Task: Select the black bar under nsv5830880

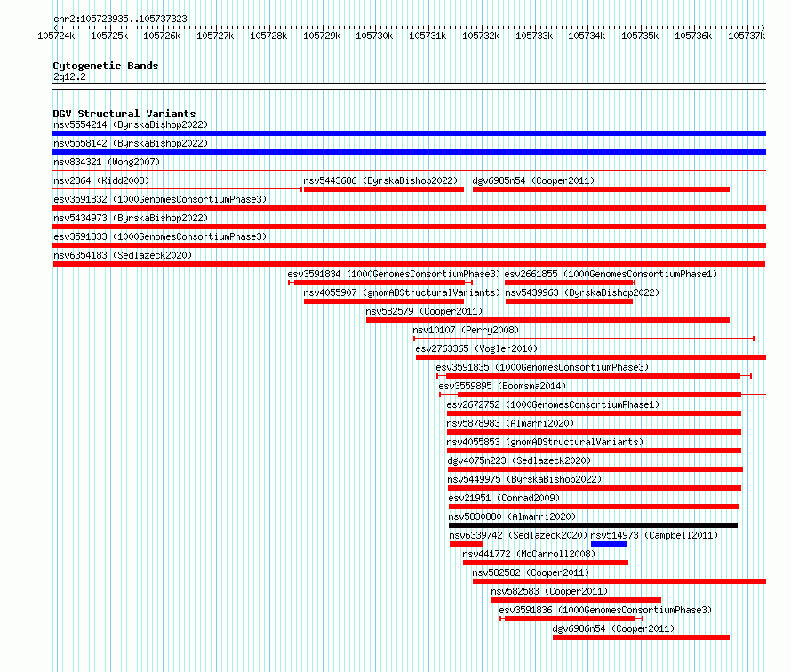Action: click(x=594, y=525)
